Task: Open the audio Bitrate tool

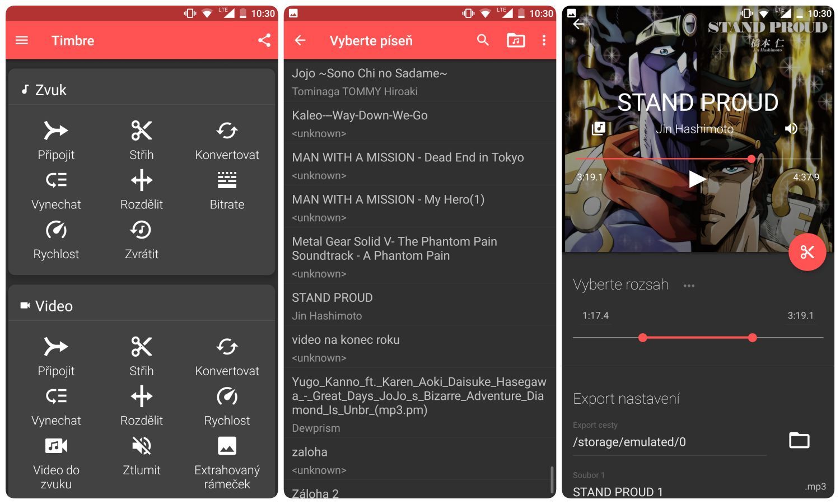Action: coord(227,189)
